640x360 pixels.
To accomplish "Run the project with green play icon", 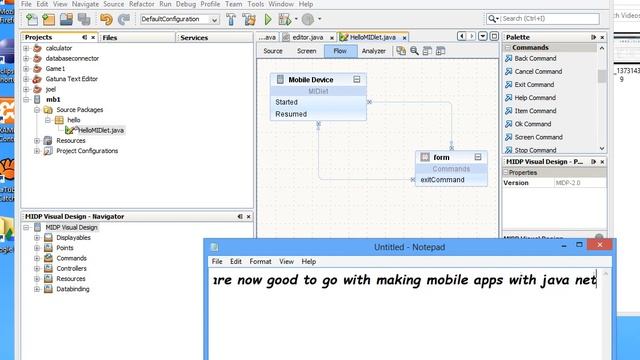I will coord(268,19).
